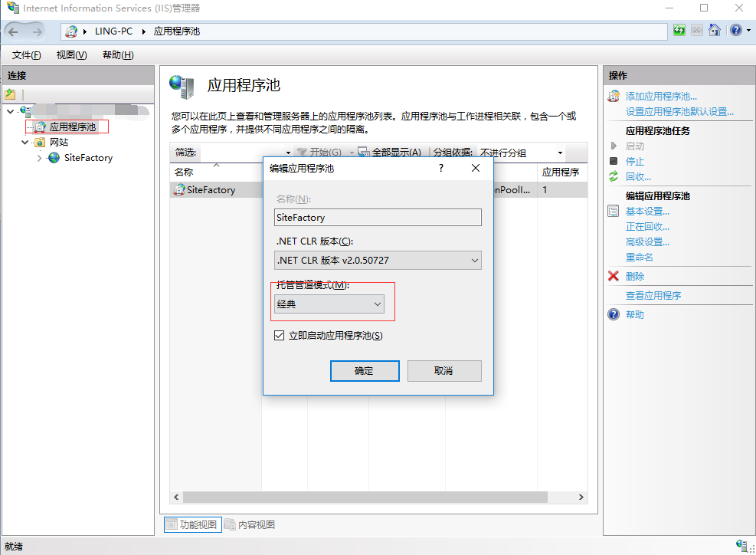Click the home icon in toolbar
The height and width of the screenshot is (555, 756).
pos(715,31)
